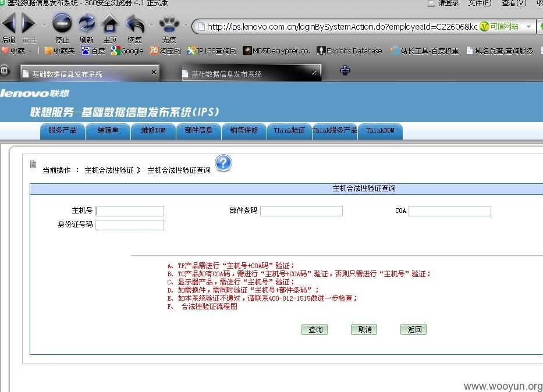
Task: Go back with the 后退 arrow
Action: pos(8,23)
